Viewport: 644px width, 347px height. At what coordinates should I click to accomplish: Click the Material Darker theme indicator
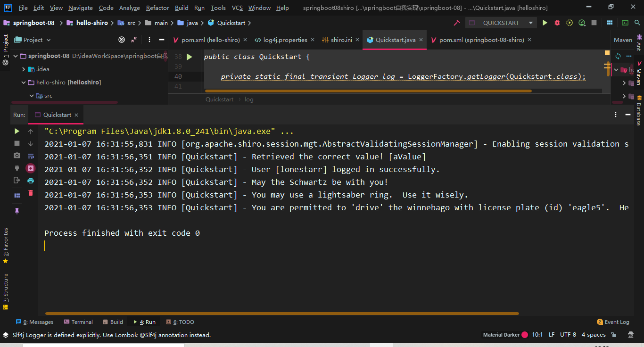[505, 335]
